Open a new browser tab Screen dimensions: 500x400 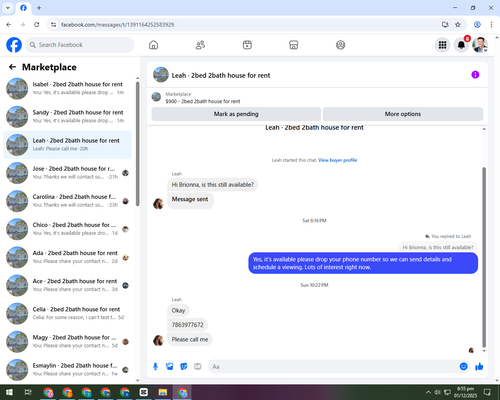coord(39,8)
